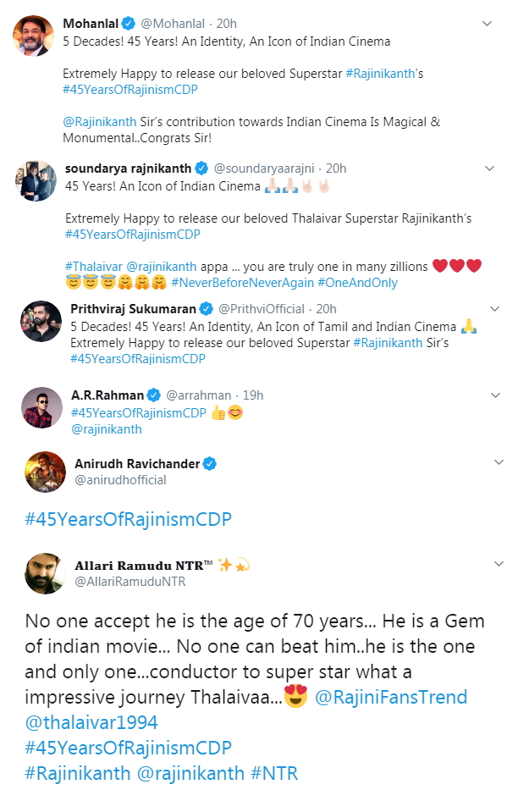Click Mohanlal's profile avatar
Viewport: 529px width, 812px height.
[30, 35]
